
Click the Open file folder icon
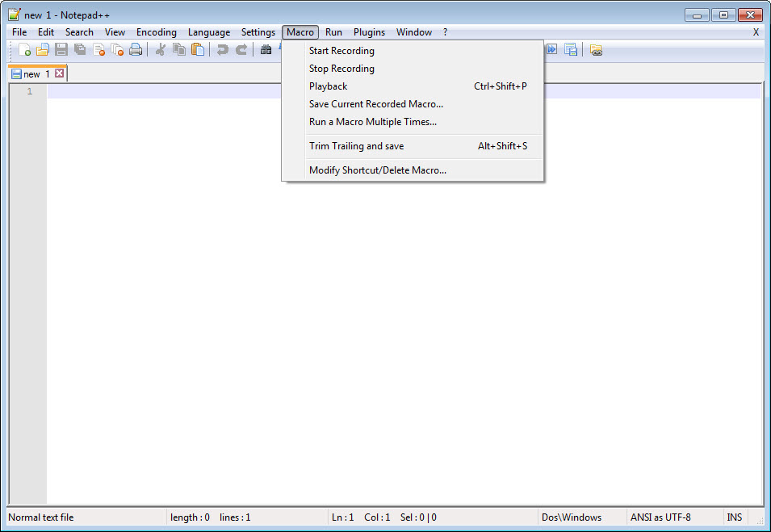pos(43,50)
